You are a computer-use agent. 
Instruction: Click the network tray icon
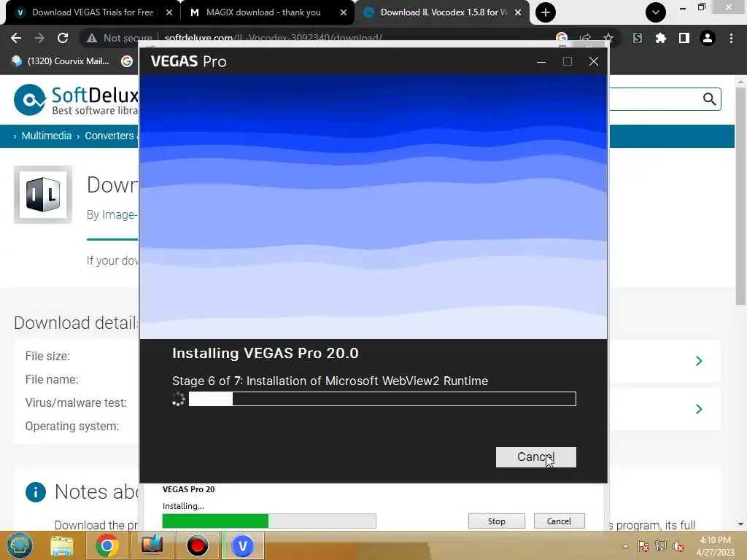click(x=661, y=546)
